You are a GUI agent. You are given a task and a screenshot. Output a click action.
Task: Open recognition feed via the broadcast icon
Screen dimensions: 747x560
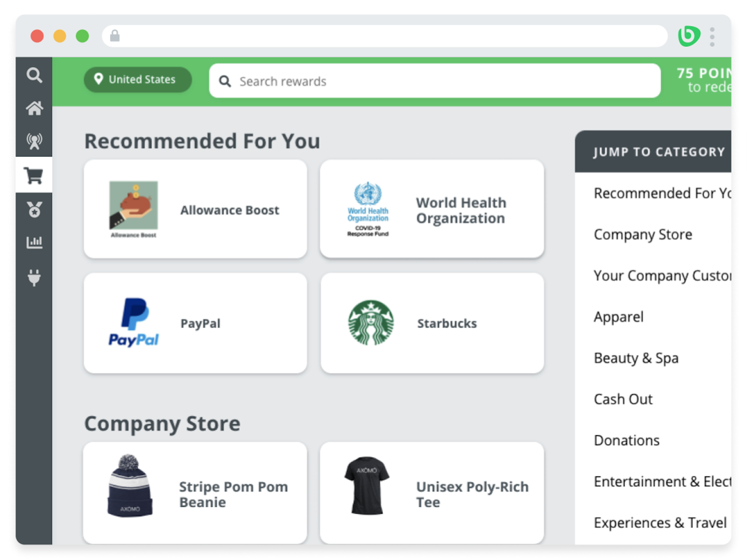34,140
